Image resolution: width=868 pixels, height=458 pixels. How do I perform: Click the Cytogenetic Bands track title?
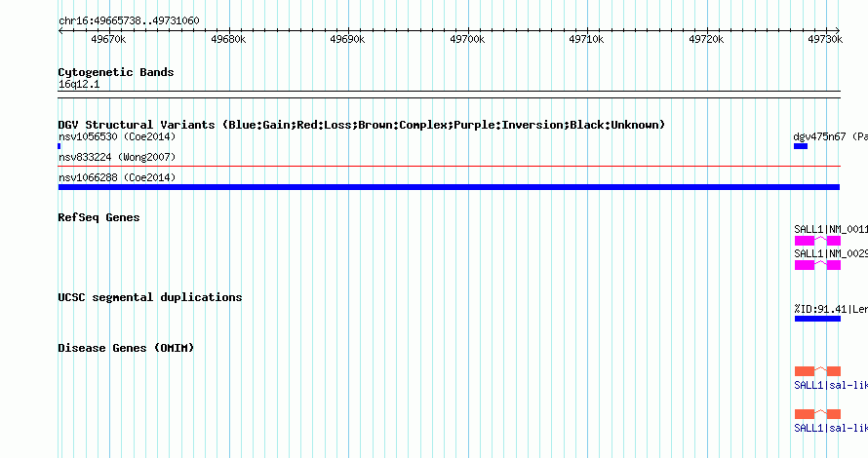(116, 72)
